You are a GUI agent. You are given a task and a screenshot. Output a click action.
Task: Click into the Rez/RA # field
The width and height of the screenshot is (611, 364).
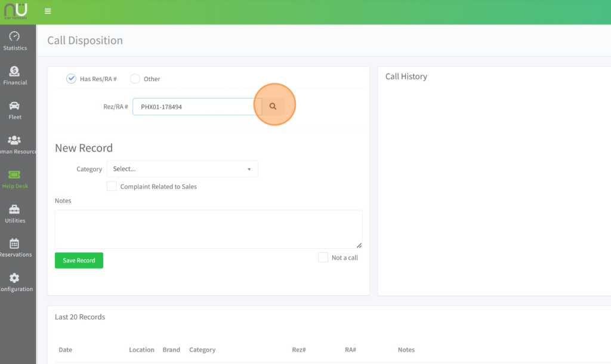197,107
